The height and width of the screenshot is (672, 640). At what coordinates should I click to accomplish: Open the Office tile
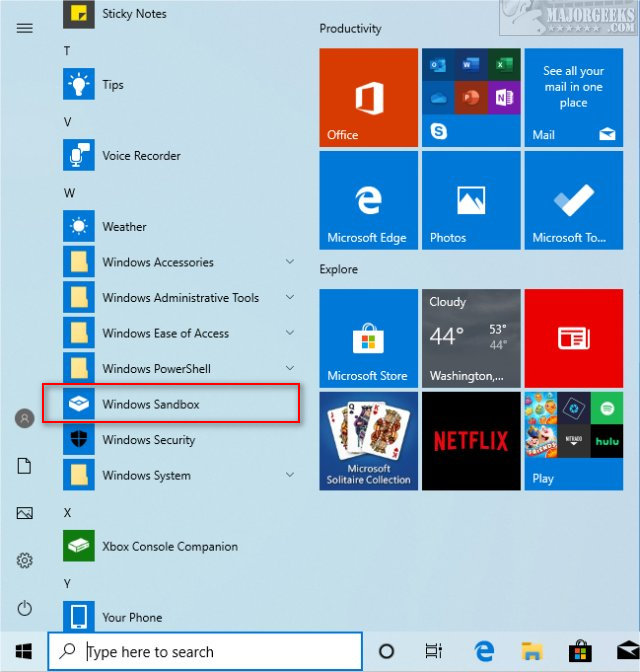(368, 97)
